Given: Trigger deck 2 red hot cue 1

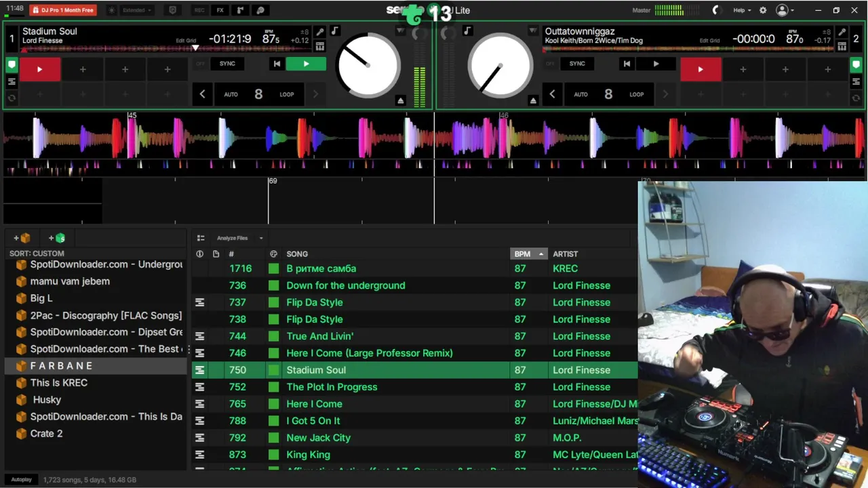Looking at the screenshot, I should 701,69.
